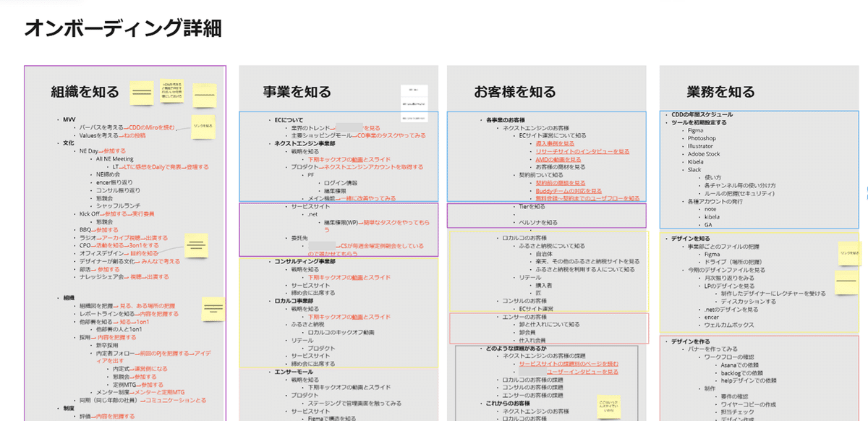Select the yellow sticky note beside CPO row

195,245
